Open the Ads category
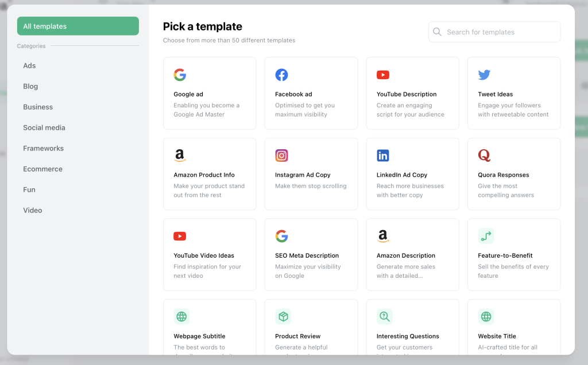 pyautogui.click(x=29, y=65)
